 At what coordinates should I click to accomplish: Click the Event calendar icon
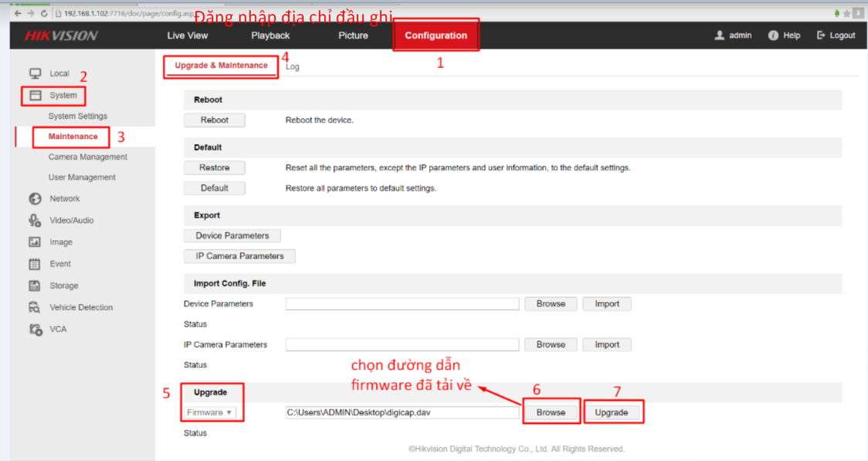(x=35, y=264)
